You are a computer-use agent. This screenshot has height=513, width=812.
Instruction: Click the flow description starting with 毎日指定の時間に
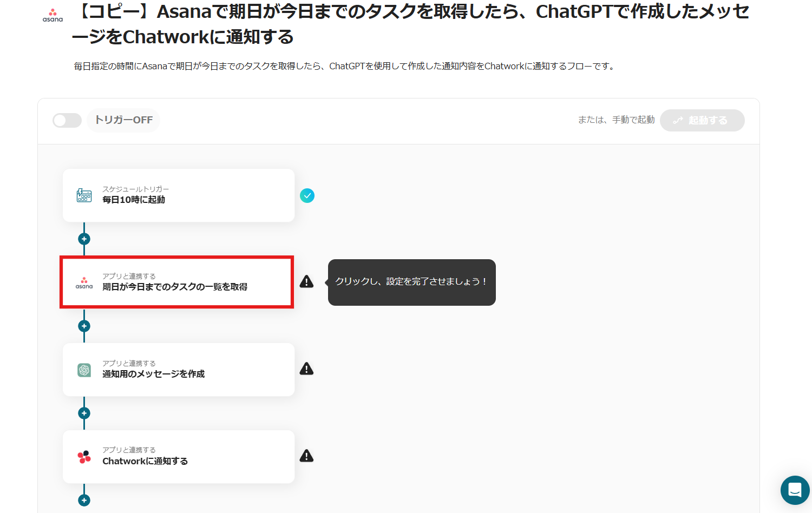pos(345,66)
